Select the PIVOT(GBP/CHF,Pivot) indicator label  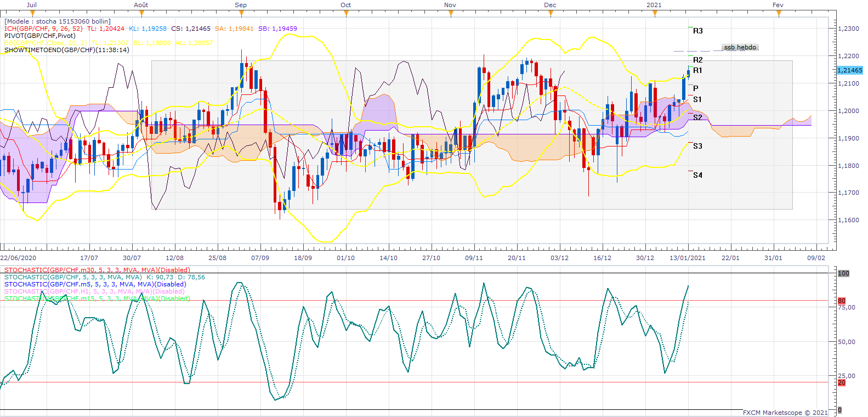tap(40, 36)
